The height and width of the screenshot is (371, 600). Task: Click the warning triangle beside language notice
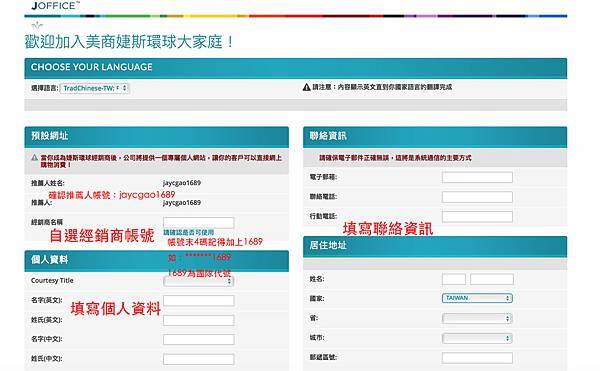pos(307,87)
